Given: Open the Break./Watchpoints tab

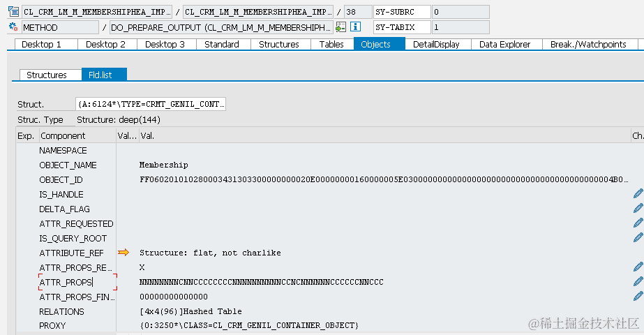Looking at the screenshot, I should click(x=590, y=45).
